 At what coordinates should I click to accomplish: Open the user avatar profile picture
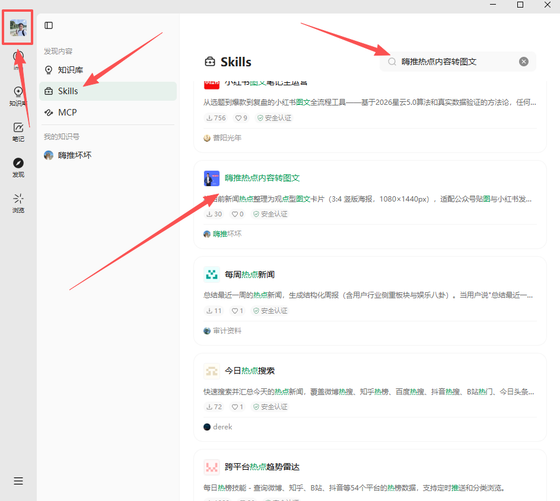[x=18, y=27]
